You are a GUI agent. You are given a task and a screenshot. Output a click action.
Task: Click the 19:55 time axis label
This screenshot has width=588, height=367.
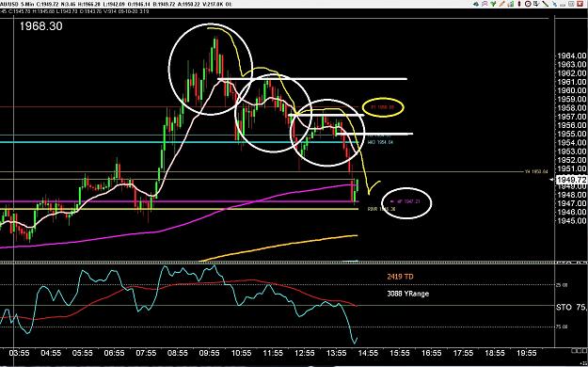coord(526,353)
